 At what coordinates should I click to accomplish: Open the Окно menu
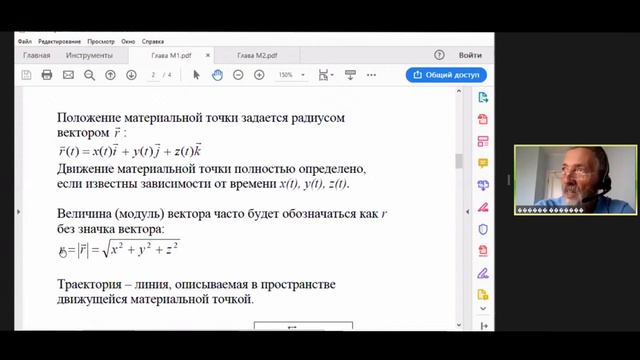[x=128, y=42]
